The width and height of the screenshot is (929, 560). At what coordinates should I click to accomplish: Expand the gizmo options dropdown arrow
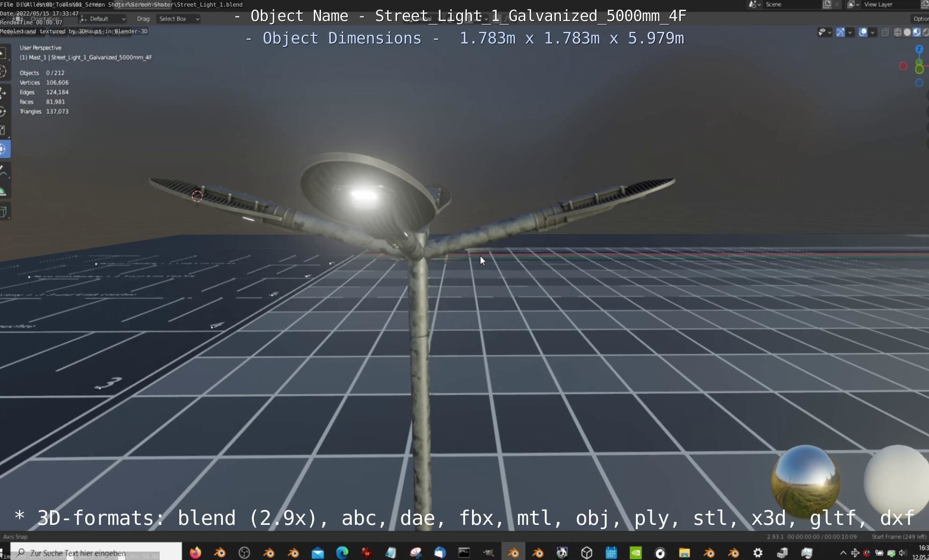click(849, 32)
